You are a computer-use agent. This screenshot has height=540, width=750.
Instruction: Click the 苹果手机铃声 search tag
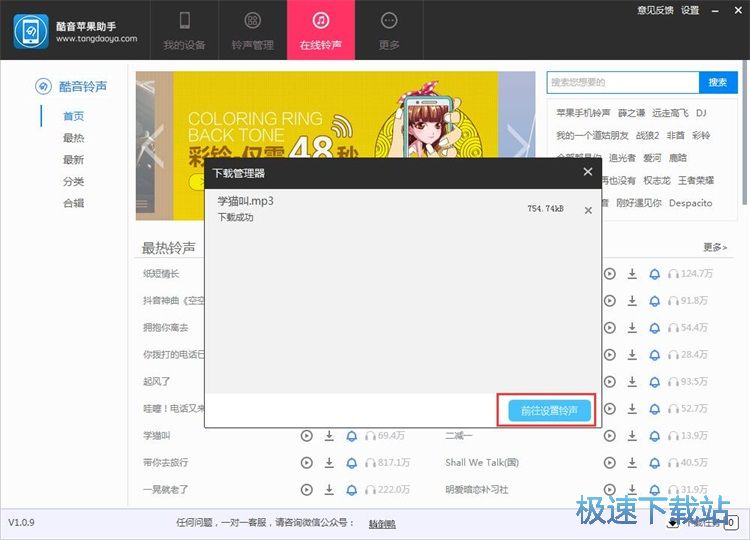(583, 113)
